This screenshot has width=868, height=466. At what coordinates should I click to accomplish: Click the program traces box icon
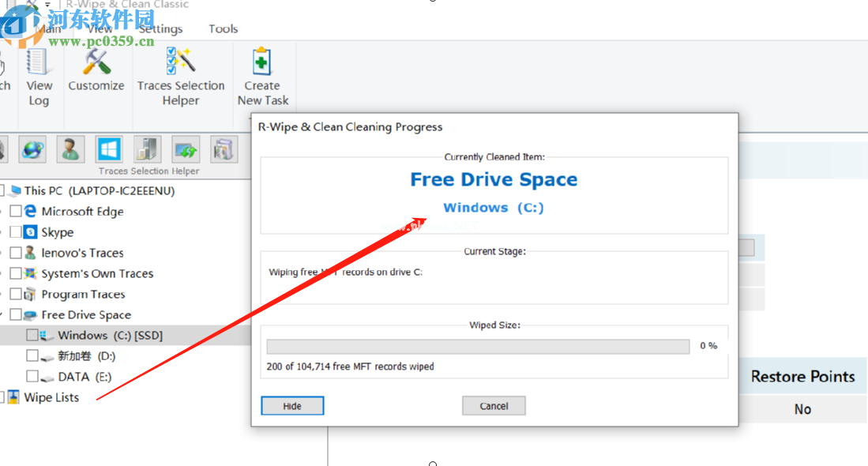tap(224, 148)
